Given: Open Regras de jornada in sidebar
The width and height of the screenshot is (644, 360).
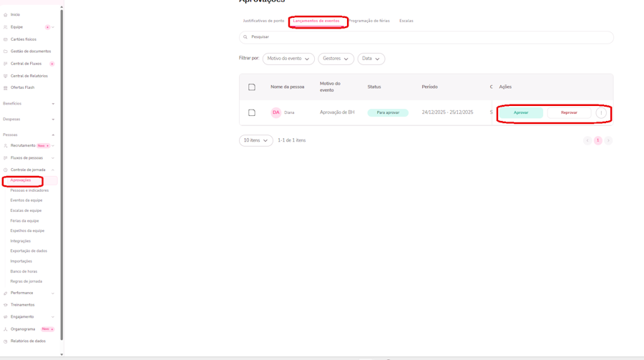Looking at the screenshot, I should [26, 281].
